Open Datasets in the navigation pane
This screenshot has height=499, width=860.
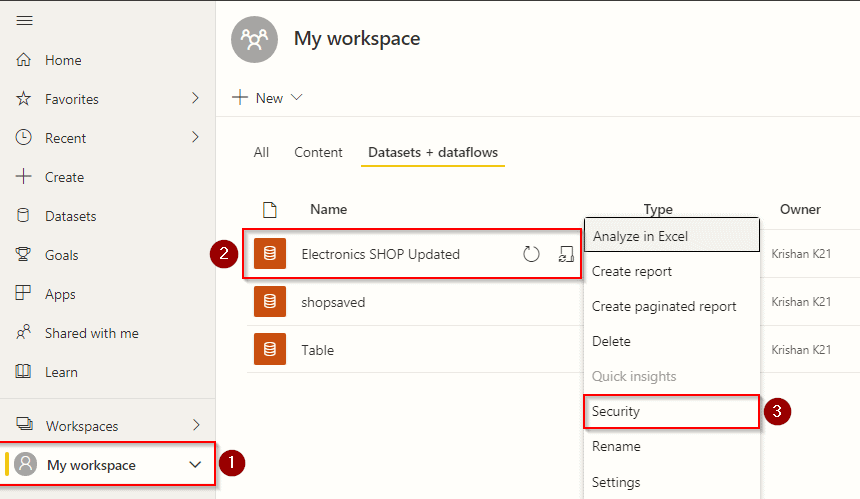coord(70,216)
